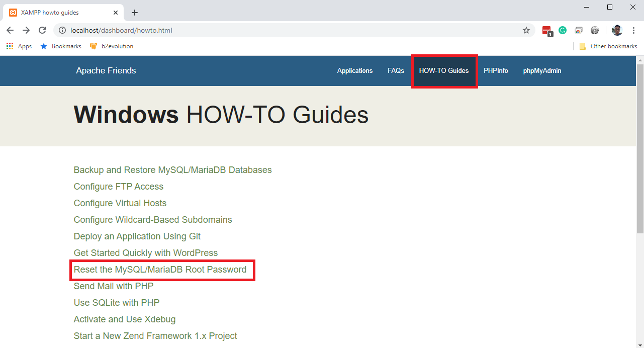Open a new browser tab
This screenshot has height=348, width=644.
[x=134, y=13]
